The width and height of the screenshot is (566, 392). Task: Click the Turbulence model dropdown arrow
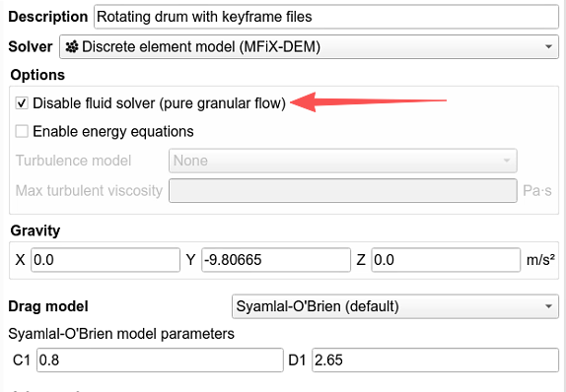[x=507, y=161]
